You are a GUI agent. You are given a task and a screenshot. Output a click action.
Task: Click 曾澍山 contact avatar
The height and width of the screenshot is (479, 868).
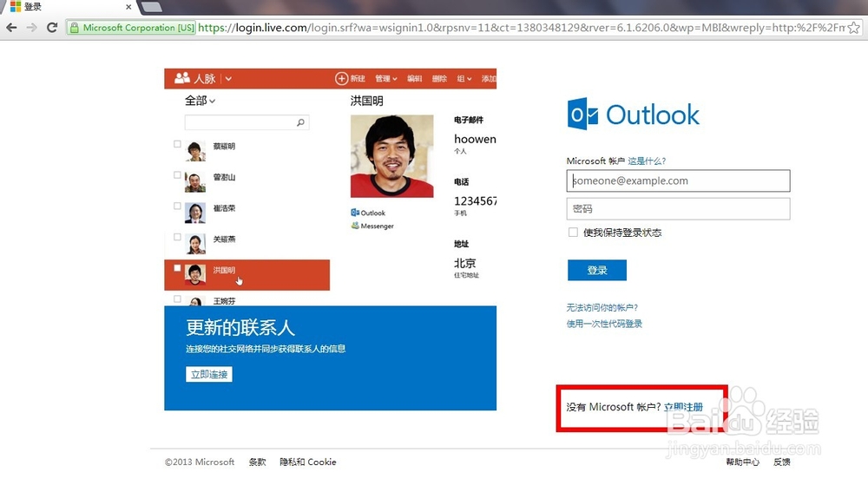[194, 181]
